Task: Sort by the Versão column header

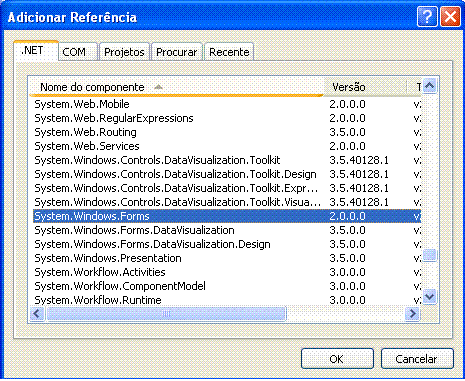Action: point(365,87)
